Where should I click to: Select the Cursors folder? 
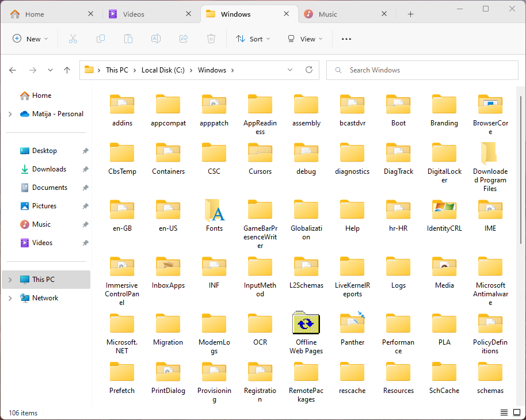point(260,159)
